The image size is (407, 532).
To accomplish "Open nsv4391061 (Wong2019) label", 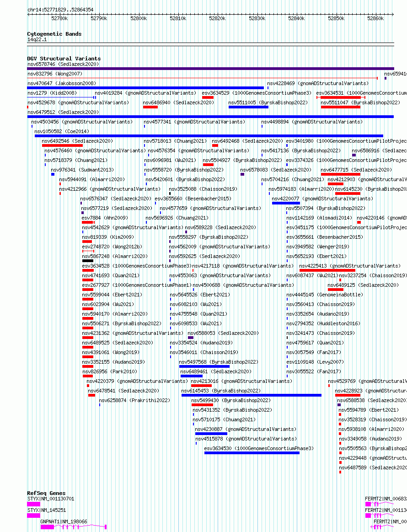I will click(111, 352).
